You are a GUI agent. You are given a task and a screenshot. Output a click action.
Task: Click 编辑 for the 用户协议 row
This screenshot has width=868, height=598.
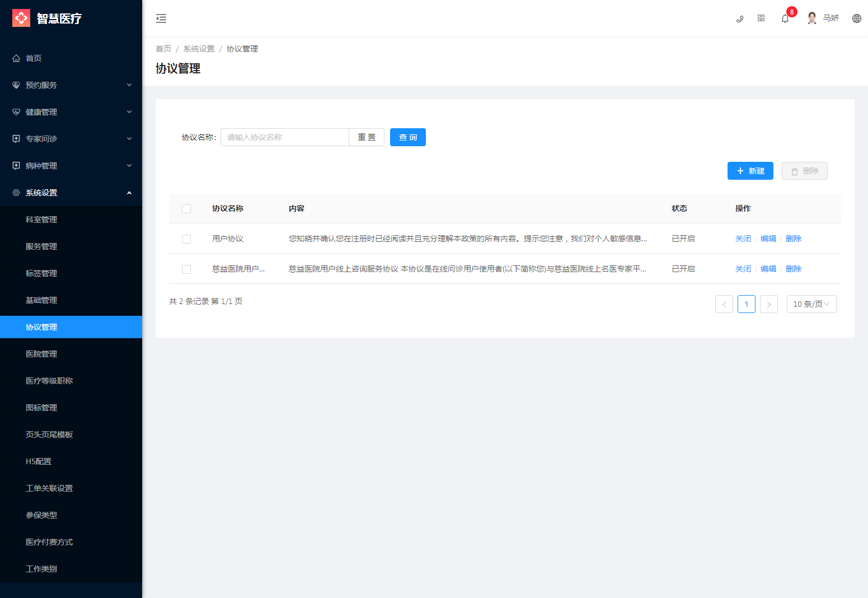pos(768,239)
